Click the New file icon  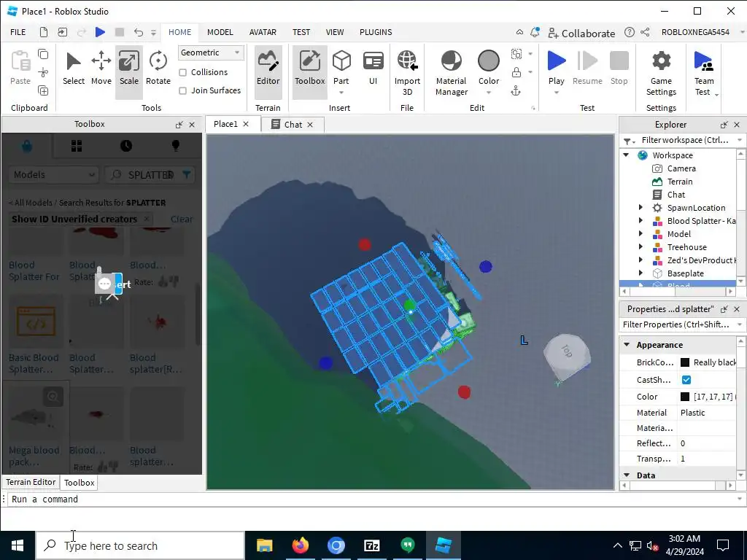pos(43,32)
